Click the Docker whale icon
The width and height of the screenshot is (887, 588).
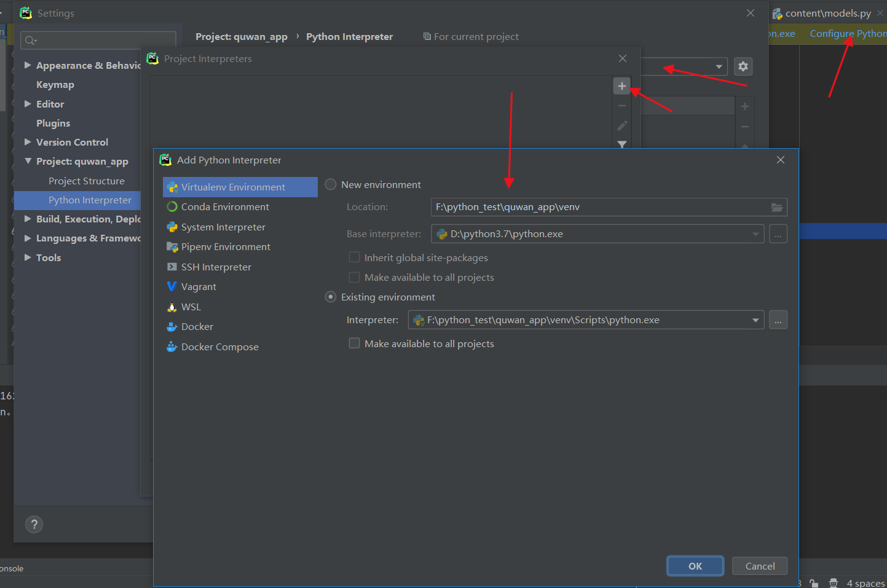pyautogui.click(x=172, y=327)
